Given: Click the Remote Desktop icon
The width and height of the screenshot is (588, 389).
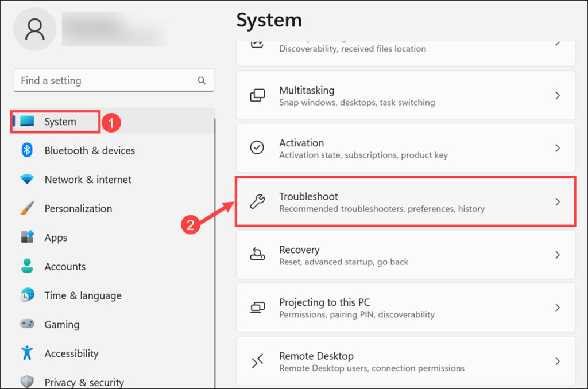Looking at the screenshot, I should [x=257, y=361].
